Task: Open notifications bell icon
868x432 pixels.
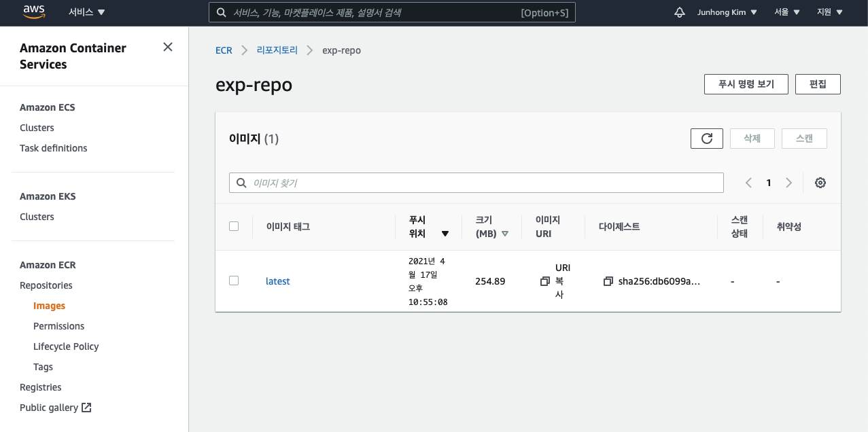Action: point(679,12)
